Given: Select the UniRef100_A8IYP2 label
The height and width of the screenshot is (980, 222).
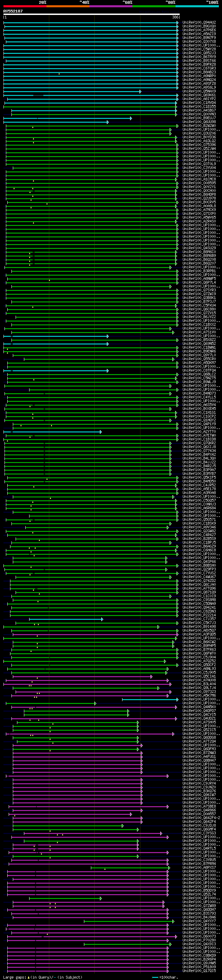Looking at the screenshot, I should [x=199, y=99].
